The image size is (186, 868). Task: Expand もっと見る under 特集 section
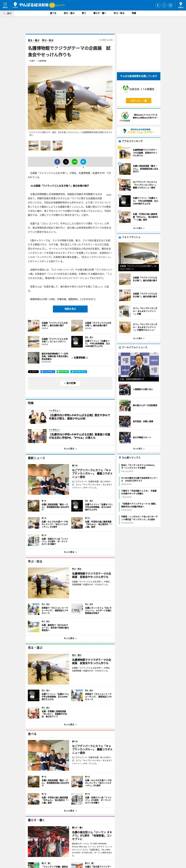[70, 448]
